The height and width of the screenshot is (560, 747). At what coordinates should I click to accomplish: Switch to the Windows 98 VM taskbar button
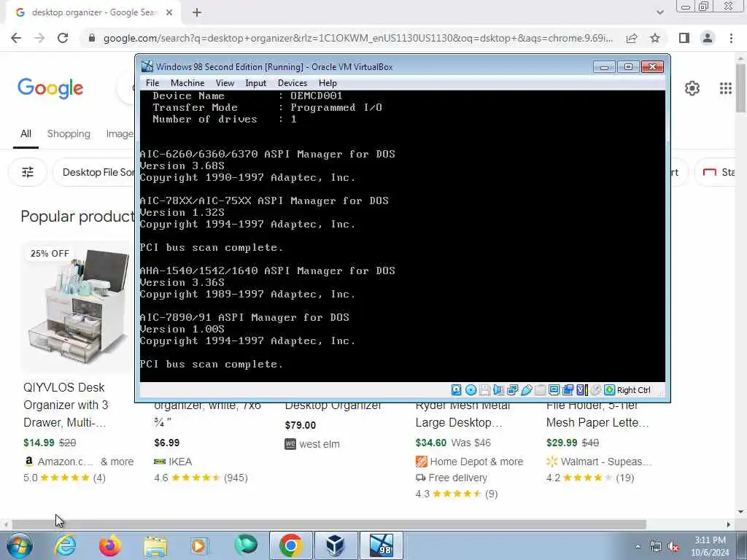pos(381,545)
